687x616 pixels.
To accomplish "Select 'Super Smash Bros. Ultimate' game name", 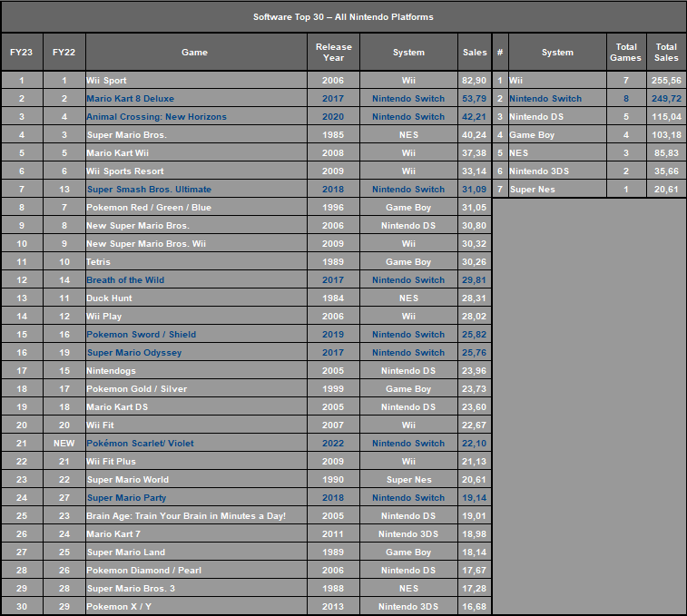I will 149,190.
